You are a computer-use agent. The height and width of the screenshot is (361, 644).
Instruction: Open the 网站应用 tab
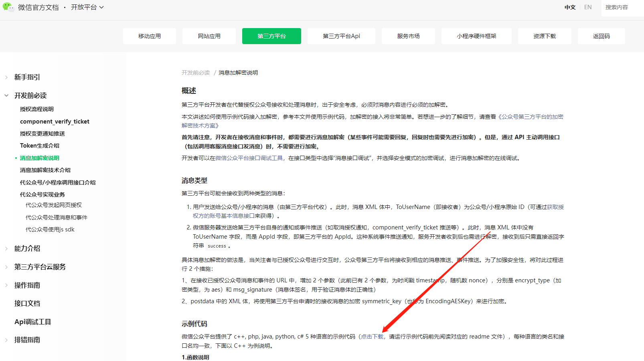pos(209,36)
